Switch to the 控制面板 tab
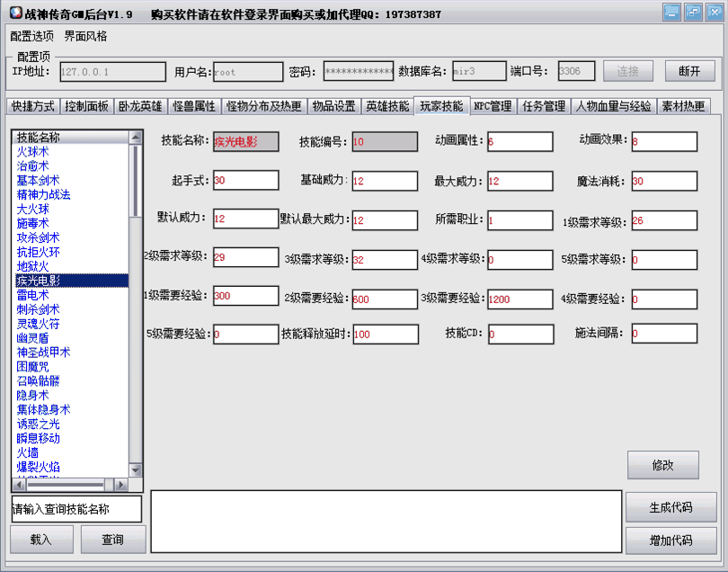The height and width of the screenshot is (572, 728). [86, 106]
